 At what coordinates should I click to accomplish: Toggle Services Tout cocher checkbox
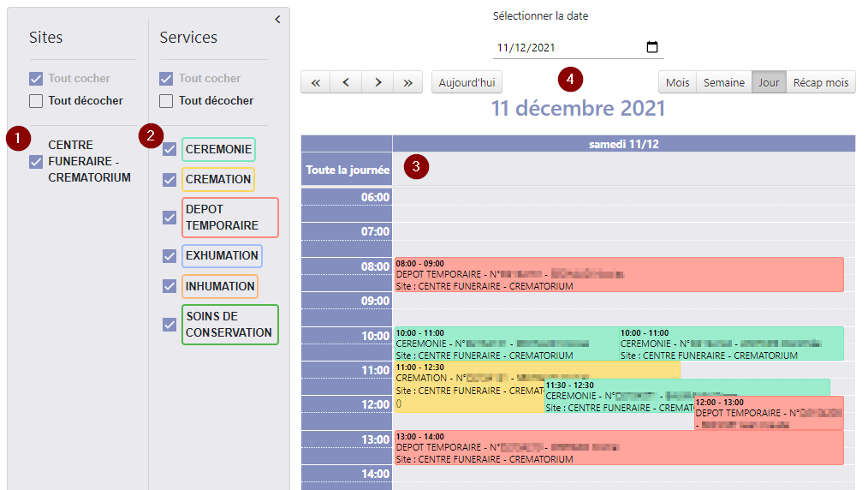[x=166, y=79]
